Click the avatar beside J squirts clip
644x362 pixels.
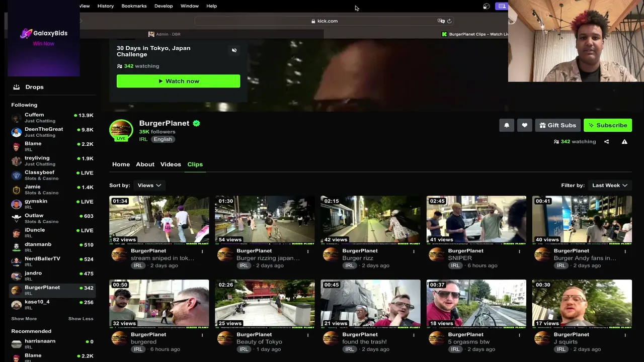[542, 338]
